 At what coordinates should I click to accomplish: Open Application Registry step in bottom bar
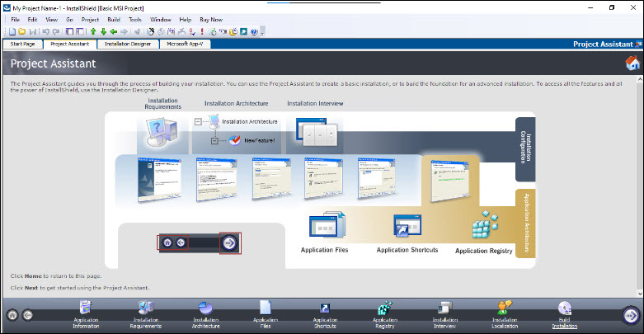click(385, 315)
